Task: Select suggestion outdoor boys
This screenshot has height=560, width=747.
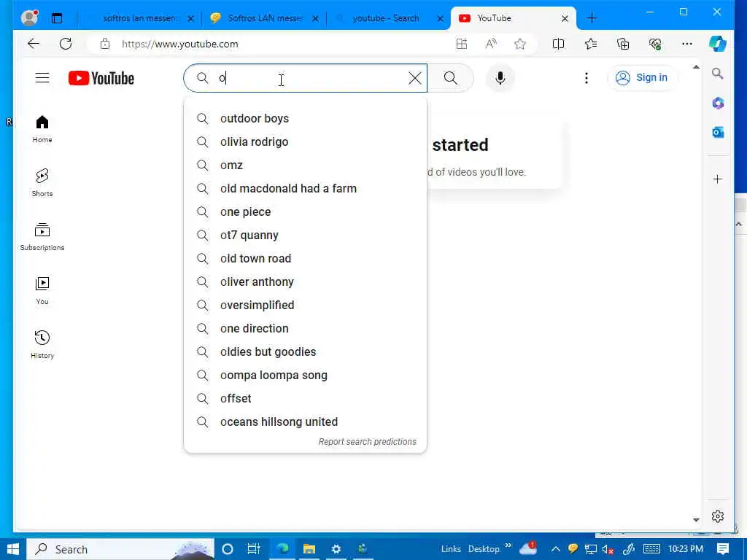Action: pyautogui.click(x=305, y=119)
